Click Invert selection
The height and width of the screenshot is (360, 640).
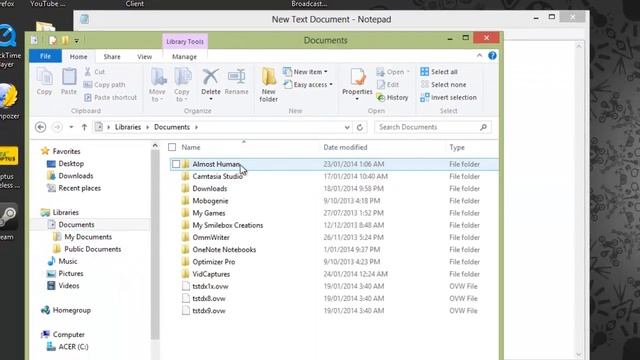pyautogui.click(x=449, y=98)
